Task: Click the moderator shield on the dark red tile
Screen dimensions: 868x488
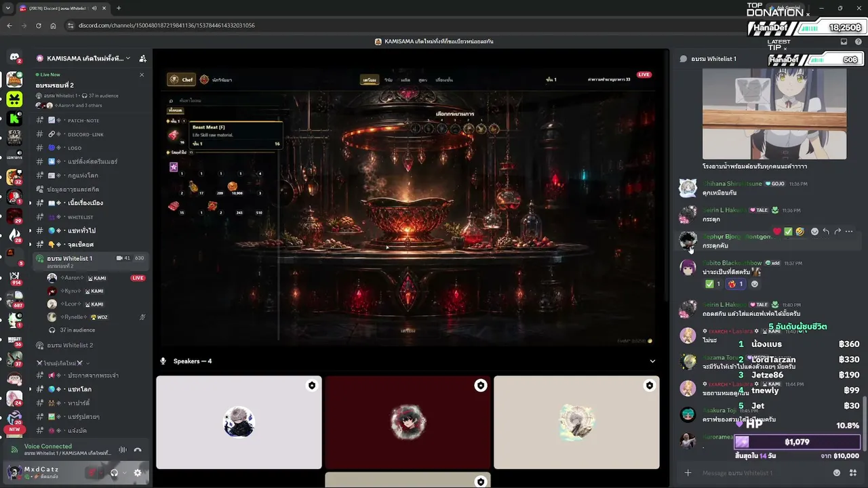Action: pos(481,386)
